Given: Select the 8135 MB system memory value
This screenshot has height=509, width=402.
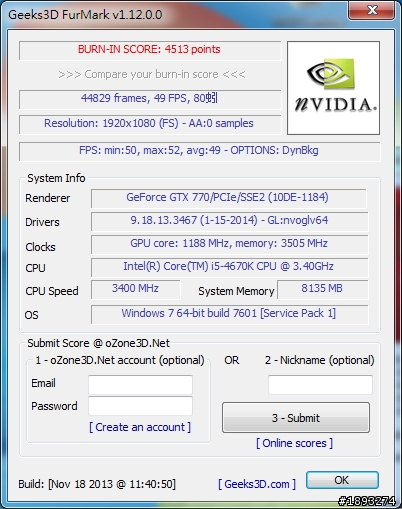Looking at the screenshot, I should 322,288.
